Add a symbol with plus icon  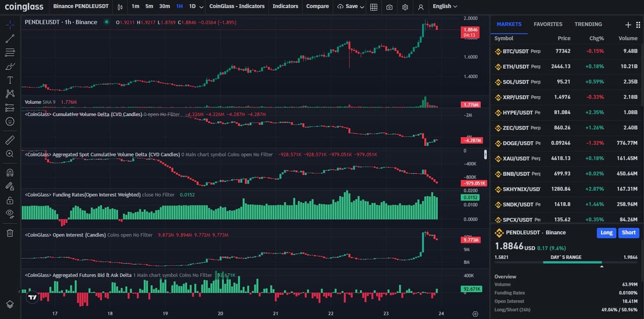pos(628,25)
